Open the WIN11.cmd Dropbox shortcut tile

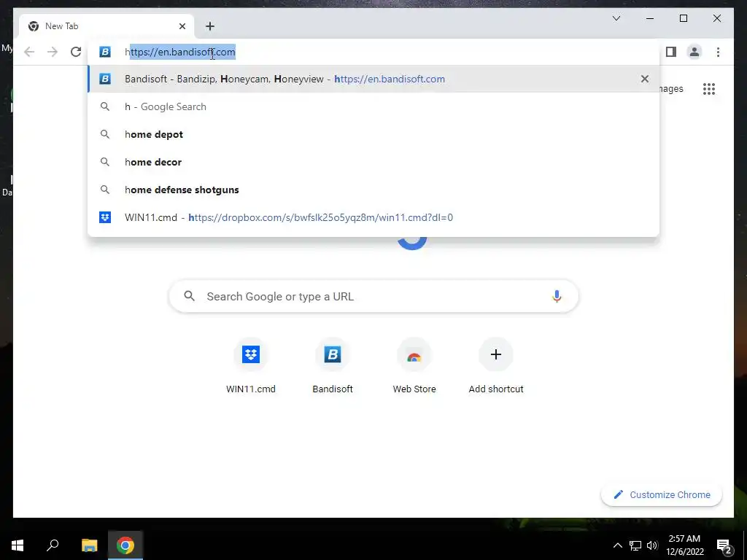[x=251, y=366]
